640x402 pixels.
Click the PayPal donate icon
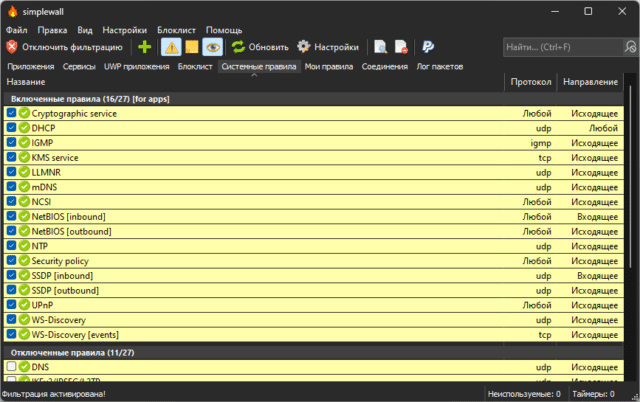tap(428, 47)
